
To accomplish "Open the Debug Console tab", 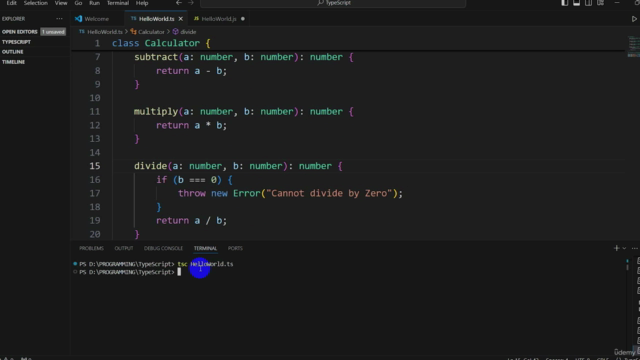I will pyautogui.click(x=163, y=248).
